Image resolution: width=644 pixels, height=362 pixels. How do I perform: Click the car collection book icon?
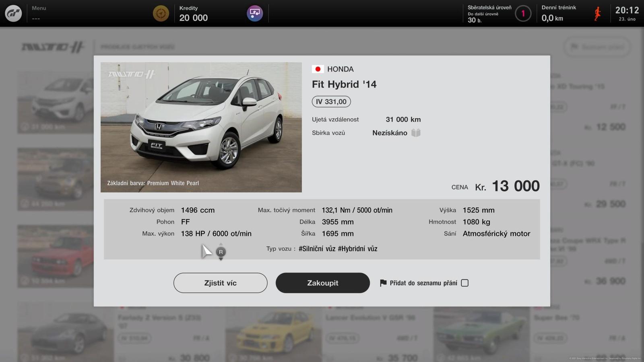coord(416,133)
